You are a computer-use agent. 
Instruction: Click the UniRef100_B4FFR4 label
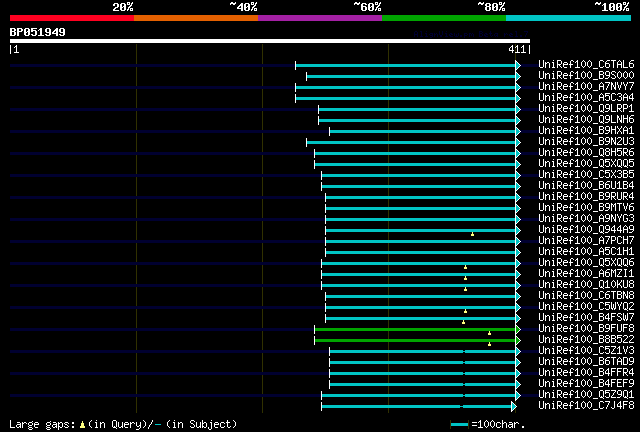pos(586,373)
